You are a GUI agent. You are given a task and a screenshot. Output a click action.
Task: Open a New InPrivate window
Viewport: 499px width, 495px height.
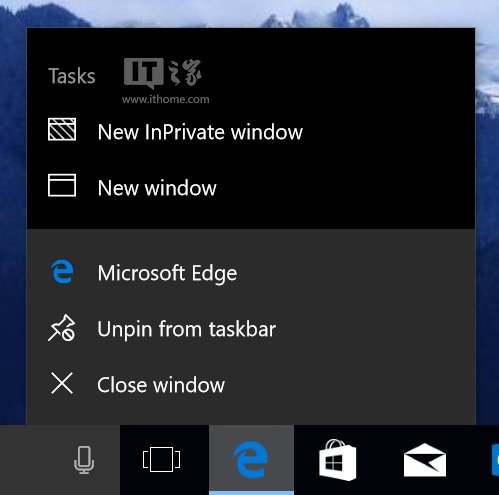[251, 131]
